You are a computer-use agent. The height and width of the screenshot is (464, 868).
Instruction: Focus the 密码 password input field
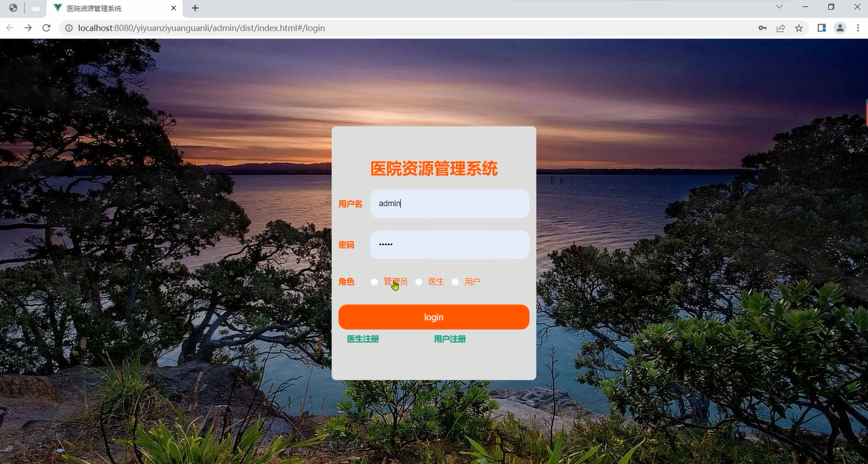coord(449,244)
